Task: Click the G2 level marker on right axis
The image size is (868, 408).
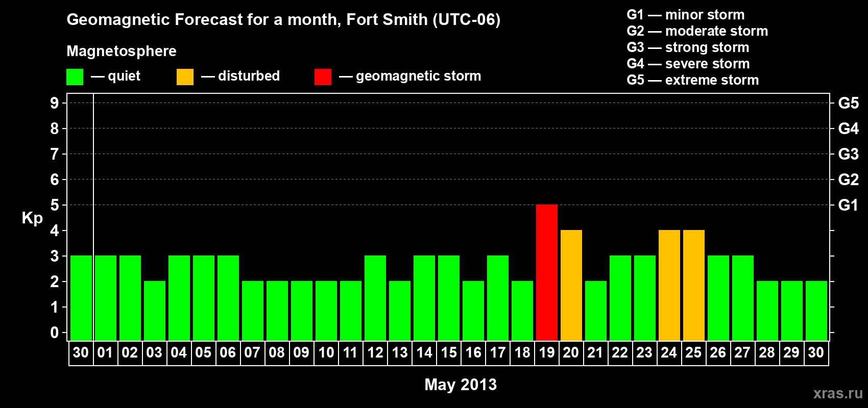Action: point(848,180)
